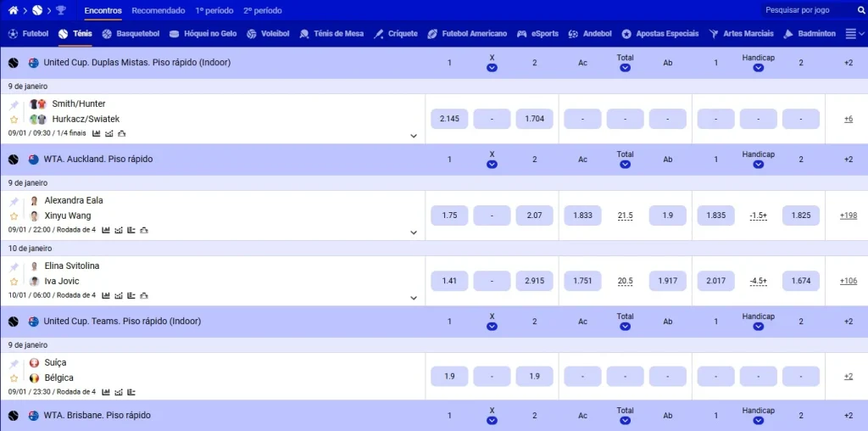Open statistics chart icon for Smith/Hunter match
The height and width of the screenshot is (431, 868).
click(x=97, y=133)
